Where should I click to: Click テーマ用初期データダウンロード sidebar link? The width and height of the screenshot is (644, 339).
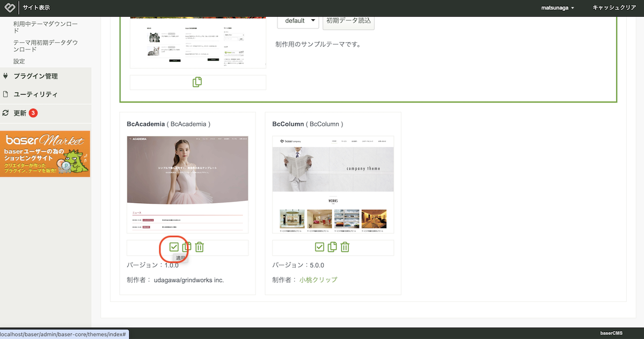click(x=45, y=46)
